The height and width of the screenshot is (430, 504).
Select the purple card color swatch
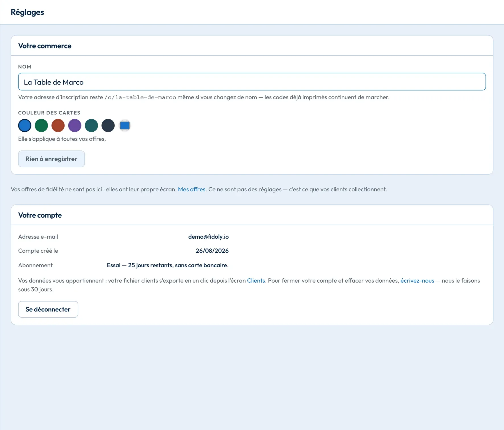tap(75, 126)
